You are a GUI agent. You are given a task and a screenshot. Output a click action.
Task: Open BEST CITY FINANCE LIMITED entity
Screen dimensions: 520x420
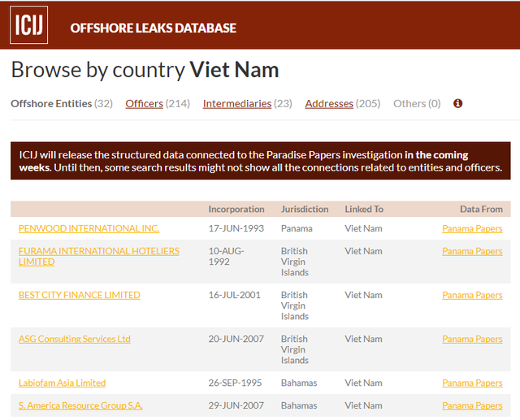tap(79, 296)
